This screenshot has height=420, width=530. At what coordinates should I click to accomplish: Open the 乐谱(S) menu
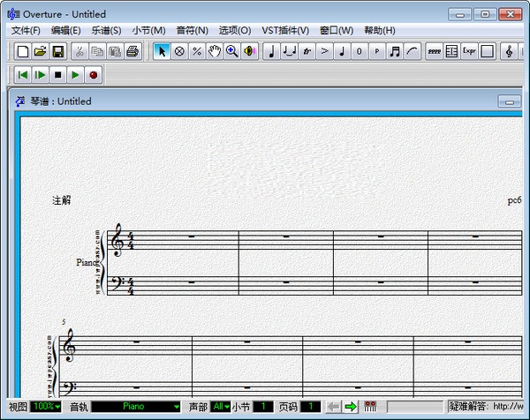[x=106, y=31]
